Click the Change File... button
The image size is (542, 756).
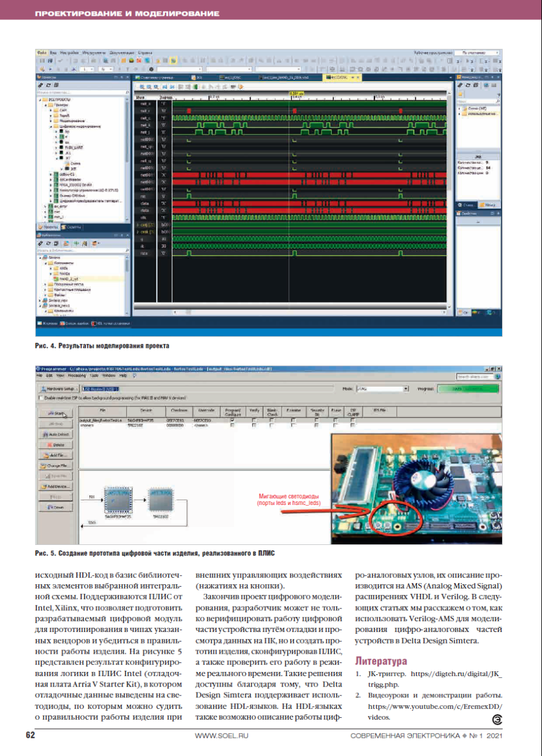tap(54, 466)
